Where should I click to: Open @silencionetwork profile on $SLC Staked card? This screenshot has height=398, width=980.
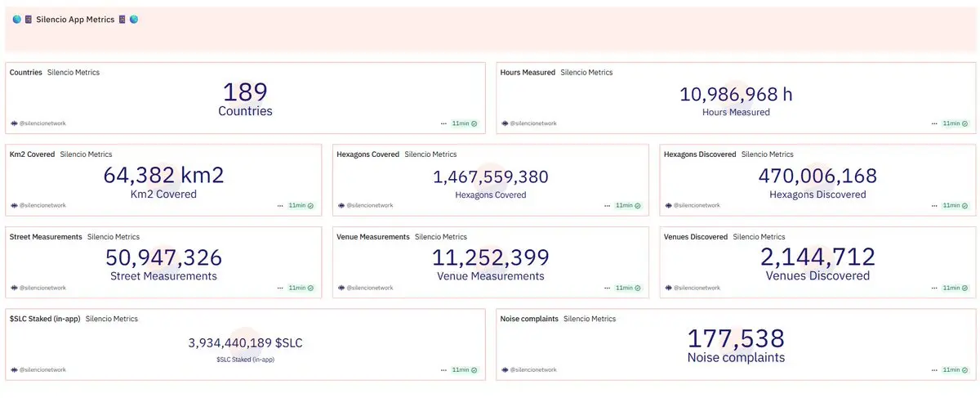pos(38,370)
